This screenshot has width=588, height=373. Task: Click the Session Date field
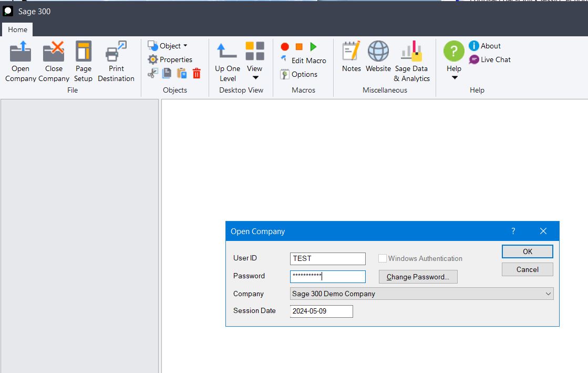[x=322, y=311]
